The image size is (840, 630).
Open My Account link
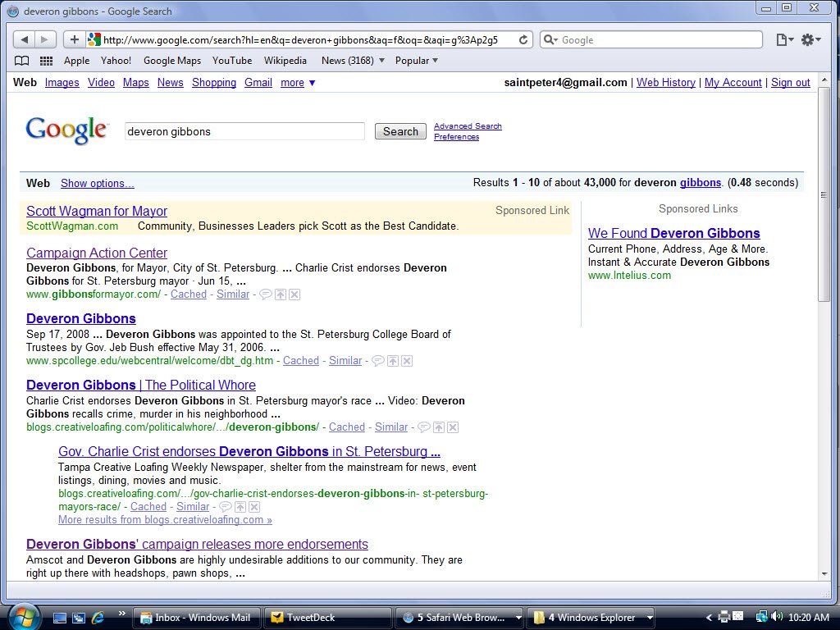pyautogui.click(x=733, y=83)
